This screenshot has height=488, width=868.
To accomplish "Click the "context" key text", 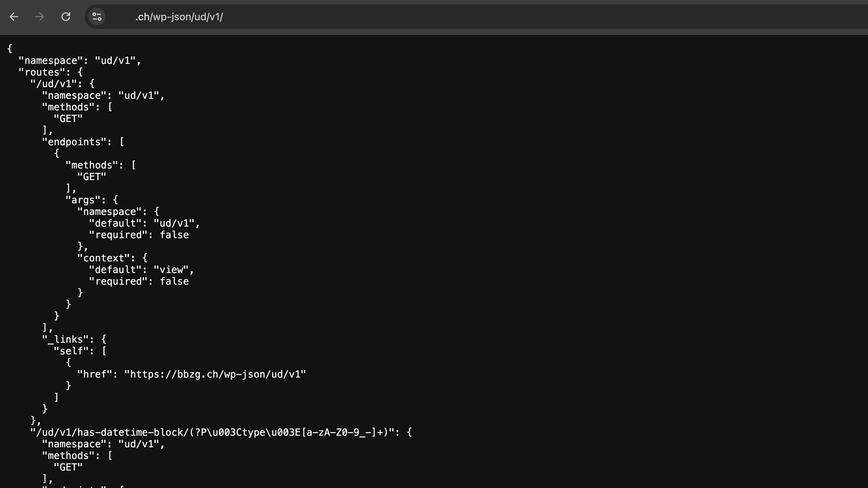I will (103, 258).
